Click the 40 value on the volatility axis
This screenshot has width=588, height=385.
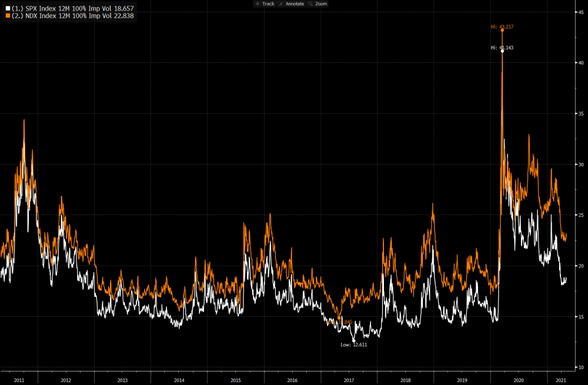coord(582,63)
